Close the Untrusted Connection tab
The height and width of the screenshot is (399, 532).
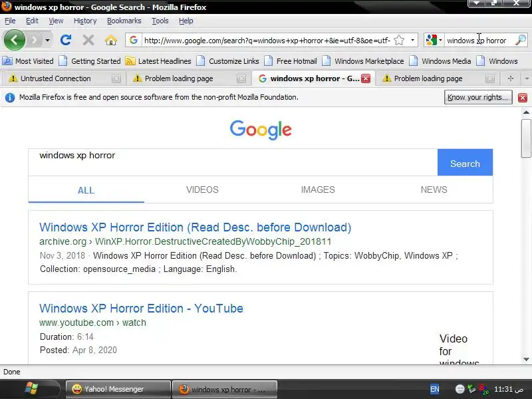pos(116,78)
